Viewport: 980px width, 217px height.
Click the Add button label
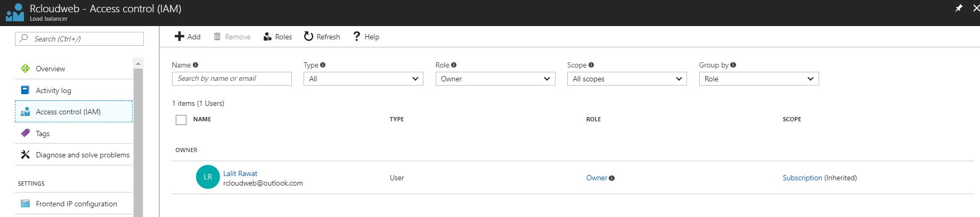(194, 37)
